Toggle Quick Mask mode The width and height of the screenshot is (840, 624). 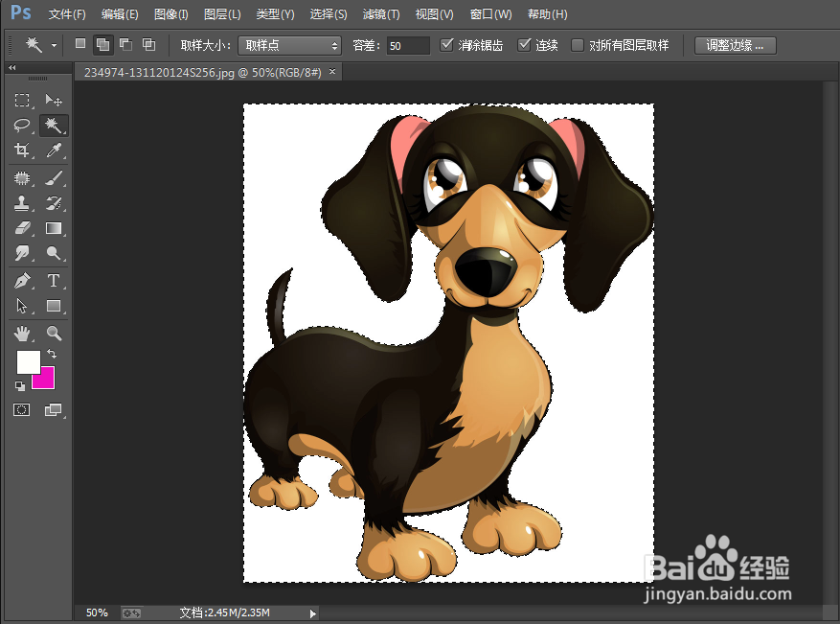21,410
